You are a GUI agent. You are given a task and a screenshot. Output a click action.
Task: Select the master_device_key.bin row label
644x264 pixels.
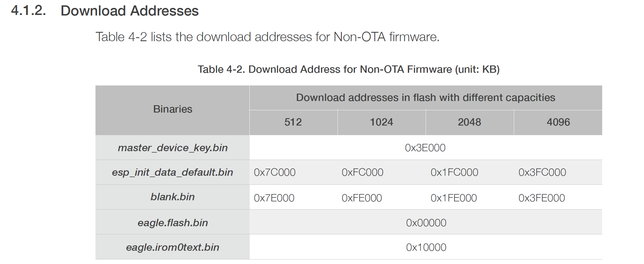173,148
